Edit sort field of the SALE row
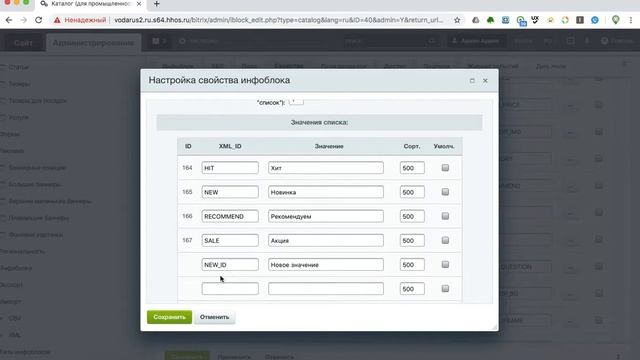640x360 pixels. point(412,240)
